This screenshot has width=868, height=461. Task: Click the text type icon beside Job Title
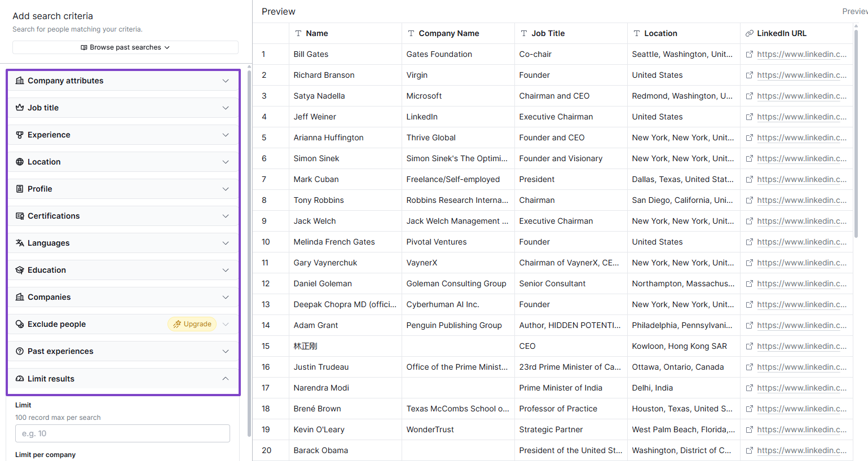(524, 33)
